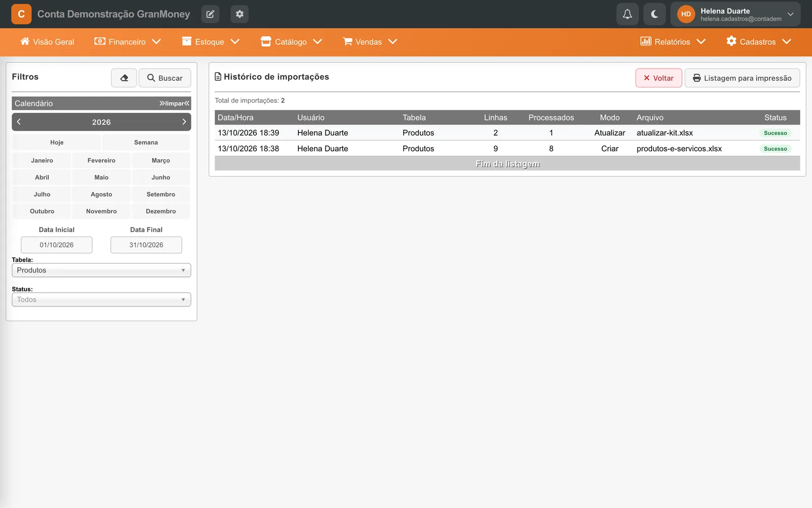Select the atualizar-kit.xlsx file name
The width and height of the screenshot is (812, 508).
665,133
